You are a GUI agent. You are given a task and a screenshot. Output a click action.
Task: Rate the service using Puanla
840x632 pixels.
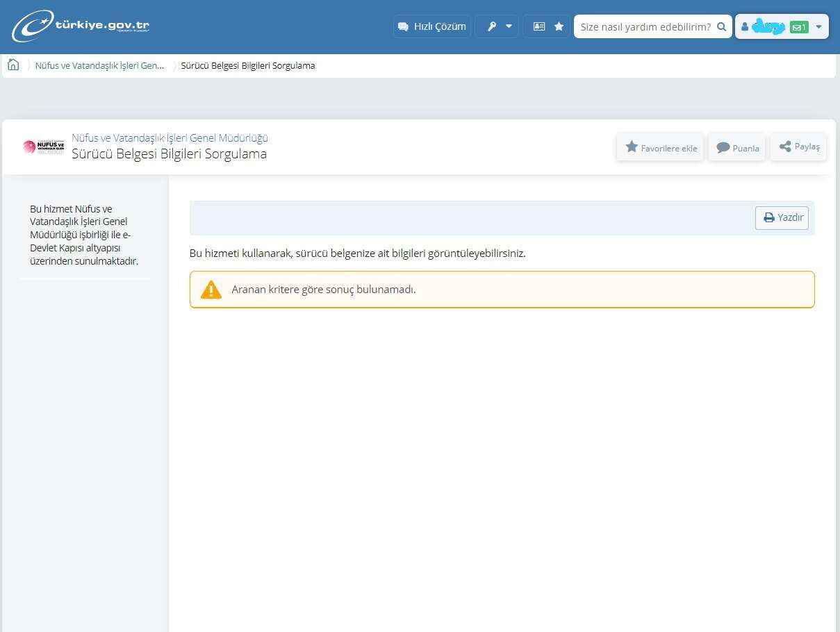coord(737,147)
